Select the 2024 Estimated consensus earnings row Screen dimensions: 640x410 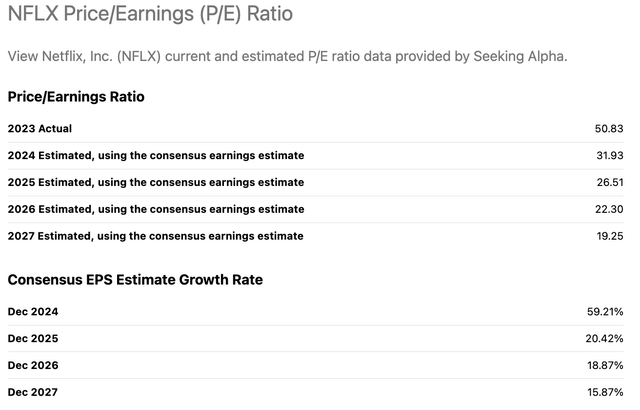(x=156, y=155)
